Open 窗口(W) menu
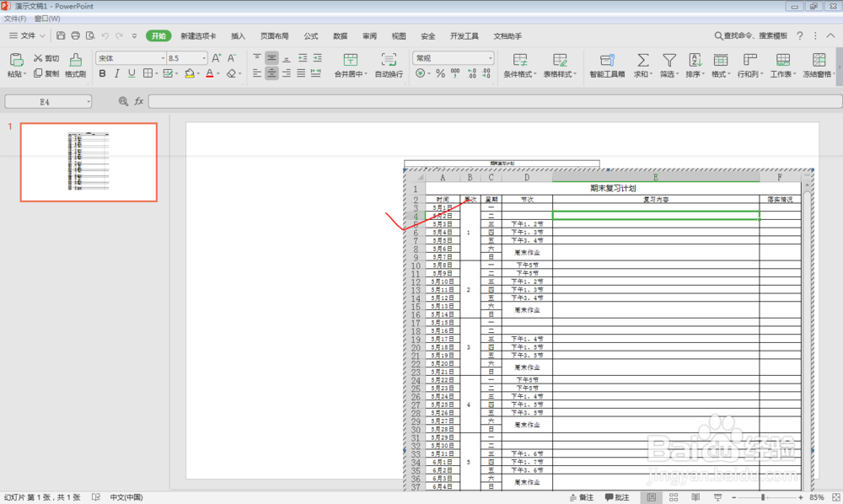843x504 pixels. [x=47, y=19]
